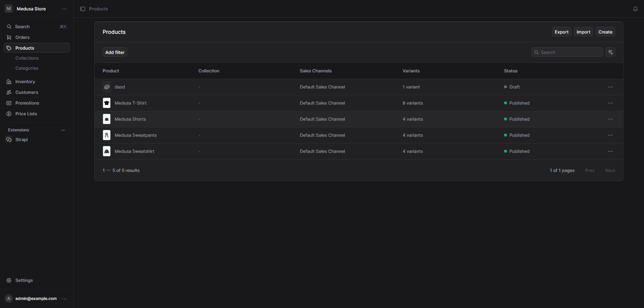This screenshot has height=308, width=644.
Task: Toggle the sidebar panel icon
Action: point(83,9)
